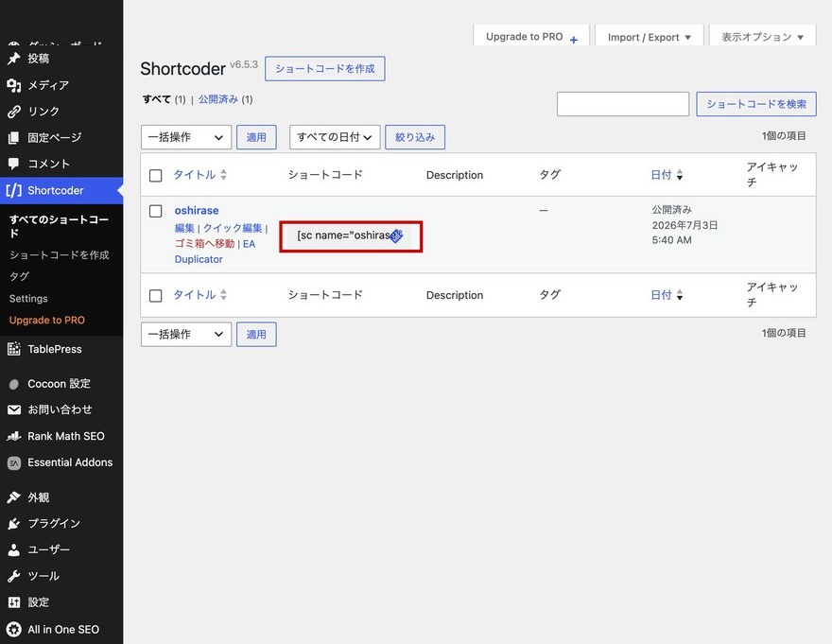Image resolution: width=832 pixels, height=644 pixels.
Task: Click the shortcode search input field
Action: (623, 104)
